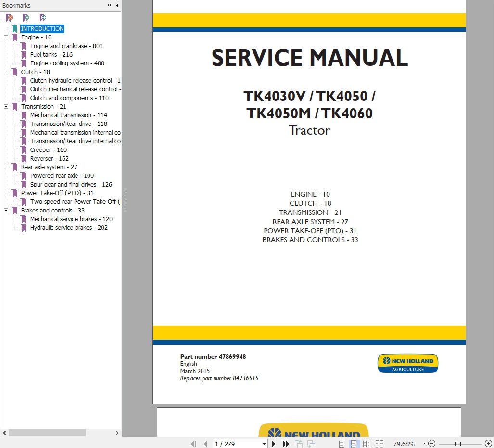The image size is (494, 448).
Task: Open the page number dropdown
Action: pyautogui.click(x=265, y=443)
